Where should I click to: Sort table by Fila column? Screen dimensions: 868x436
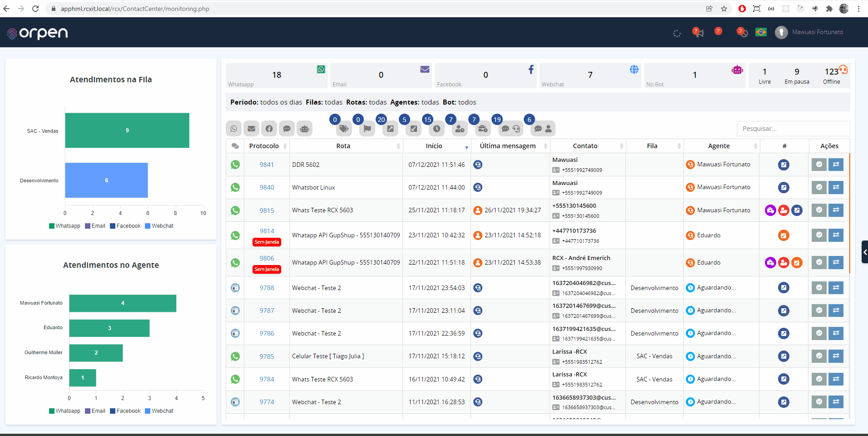click(655, 146)
